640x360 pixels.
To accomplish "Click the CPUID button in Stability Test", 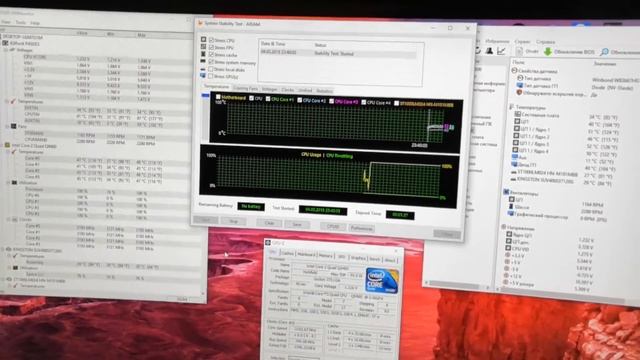I will pyautogui.click(x=333, y=226).
